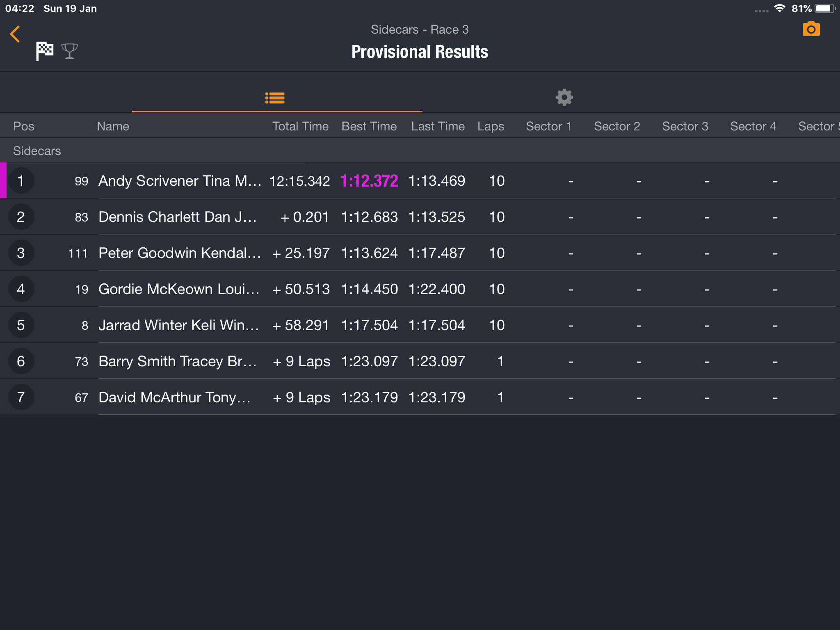Select Peter Goodwin's entry number 111
The height and width of the screenshot is (630, 840).
point(78,253)
